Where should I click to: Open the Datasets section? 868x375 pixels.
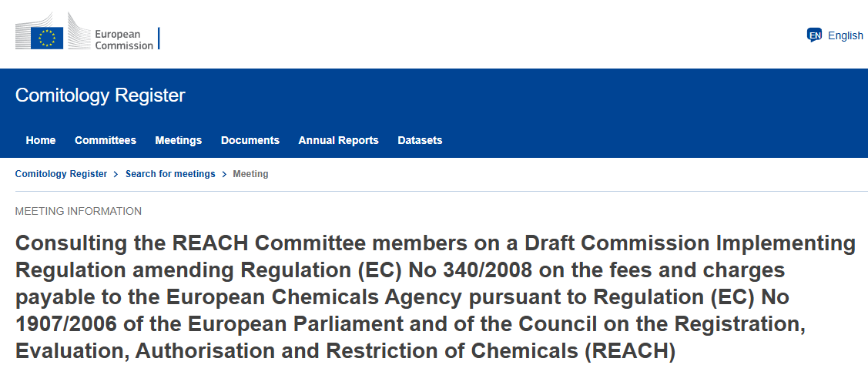[x=420, y=140]
